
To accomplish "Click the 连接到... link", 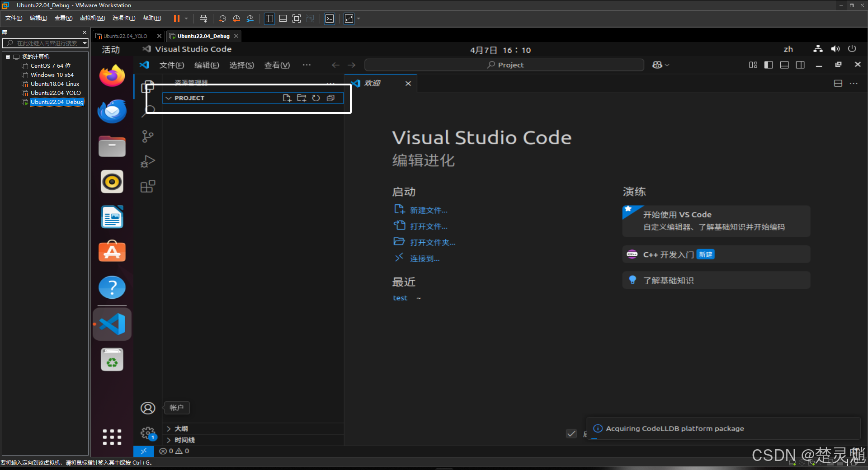I will [425, 258].
